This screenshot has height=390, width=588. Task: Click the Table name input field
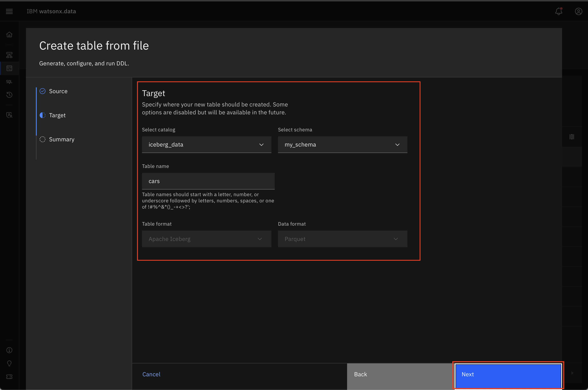coord(208,181)
